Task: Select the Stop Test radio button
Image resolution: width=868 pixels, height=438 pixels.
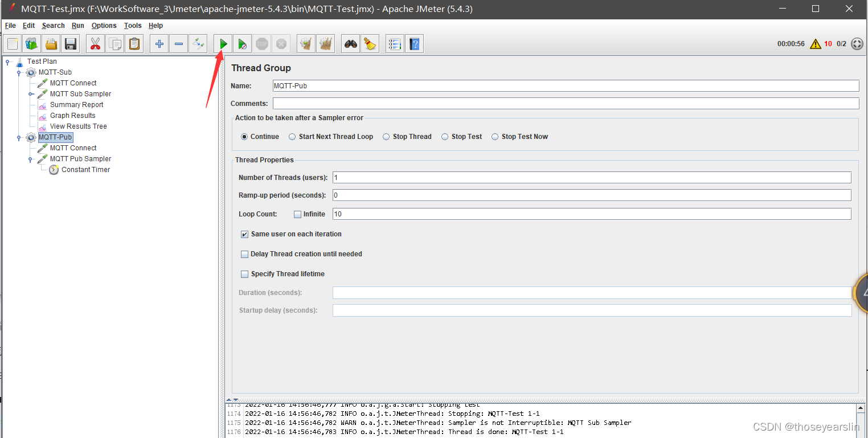Action: (x=445, y=137)
